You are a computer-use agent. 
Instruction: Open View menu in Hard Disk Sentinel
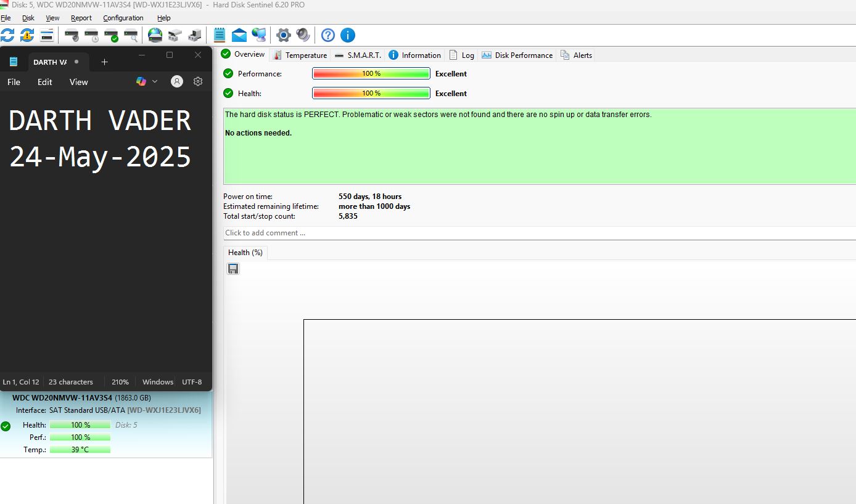coord(52,18)
